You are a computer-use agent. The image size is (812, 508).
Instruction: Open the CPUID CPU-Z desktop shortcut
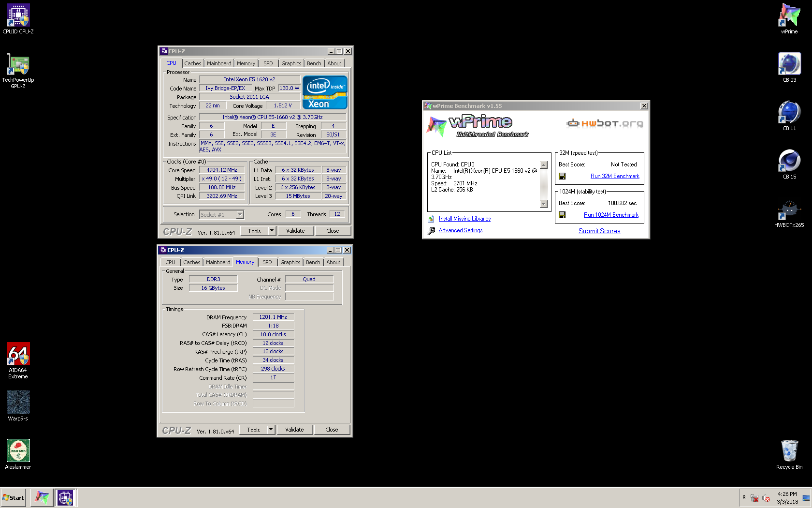tap(18, 19)
